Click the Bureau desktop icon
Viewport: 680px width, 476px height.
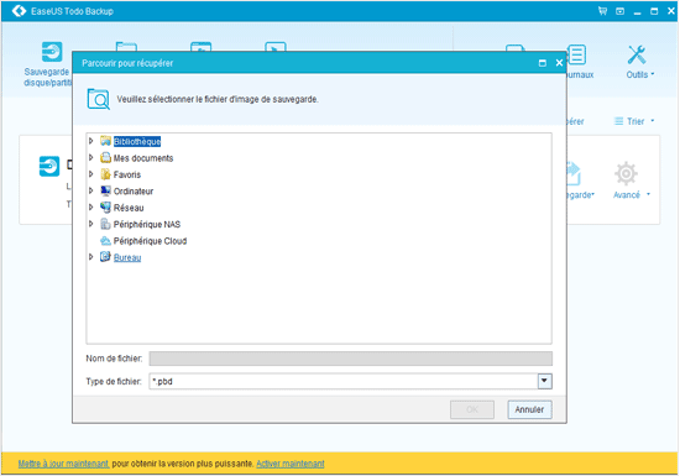tap(105, 257)
